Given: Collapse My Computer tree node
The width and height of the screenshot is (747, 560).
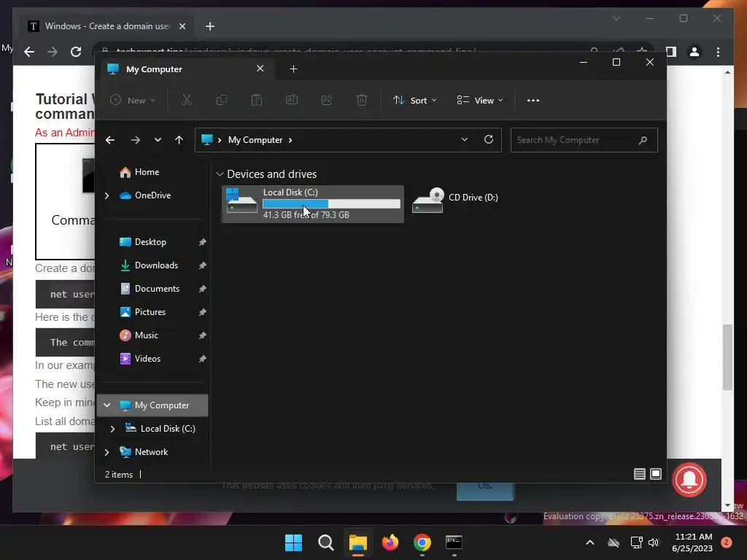Looking at the screenshot, I should 107,405.
